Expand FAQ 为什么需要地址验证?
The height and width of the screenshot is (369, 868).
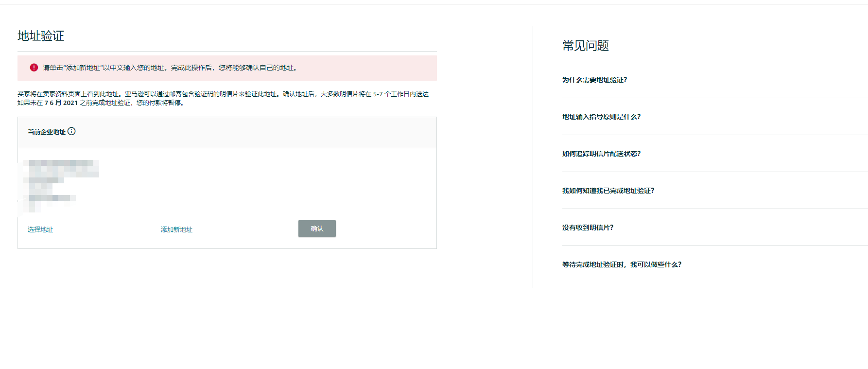(x=594, y=80)
